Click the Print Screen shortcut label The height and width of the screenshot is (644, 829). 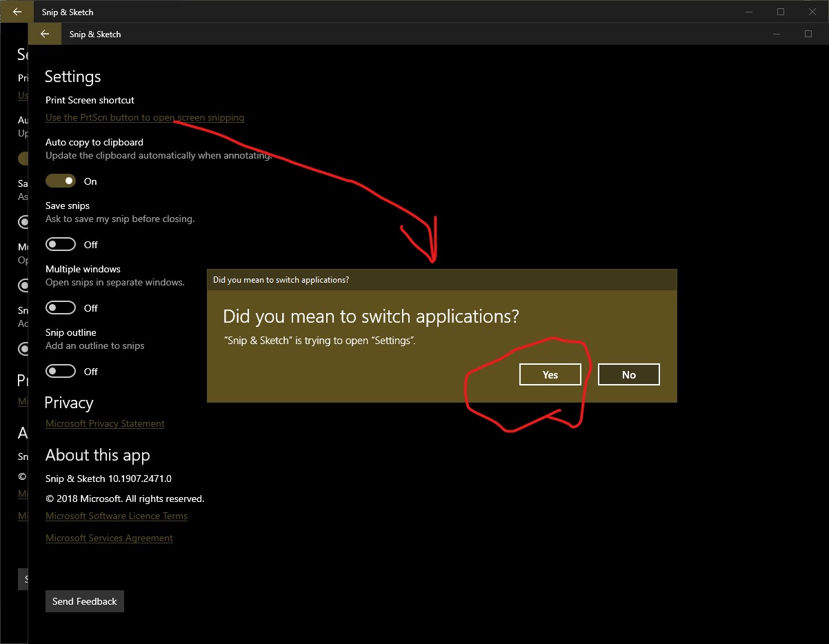(90, 100)
